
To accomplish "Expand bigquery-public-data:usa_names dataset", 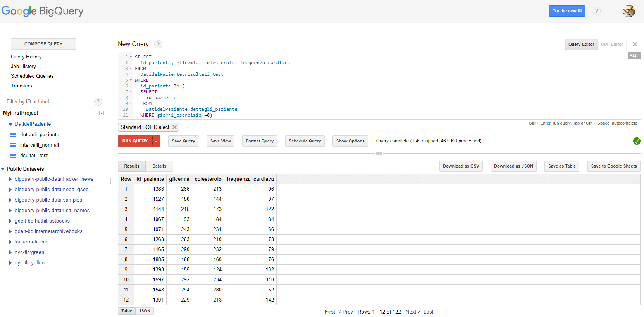I will click(x=10, y=211).
